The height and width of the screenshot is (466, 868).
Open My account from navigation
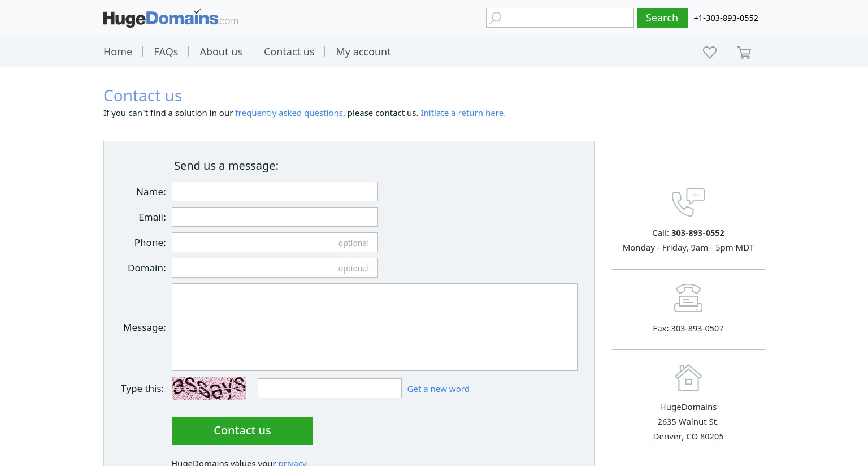[x=363, y=51]
